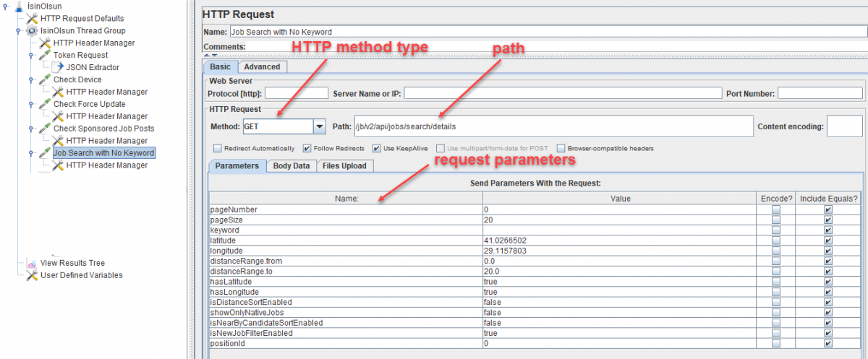Tick Encode checkbox for positionId row
The width and height of the screenshot is (868, 359).
click(x=776, y=344)
